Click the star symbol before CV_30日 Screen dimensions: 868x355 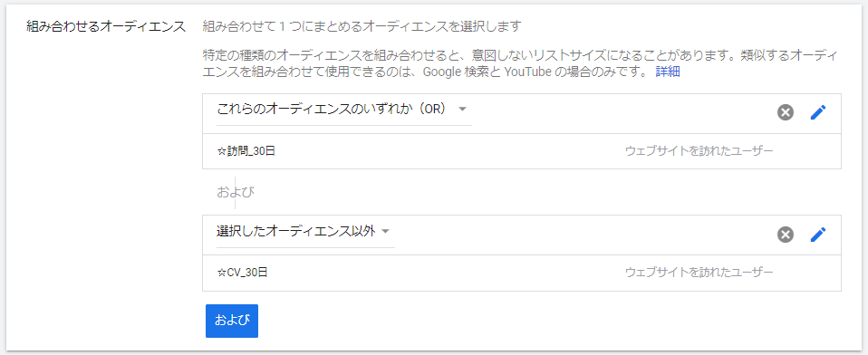pos(221,273)
